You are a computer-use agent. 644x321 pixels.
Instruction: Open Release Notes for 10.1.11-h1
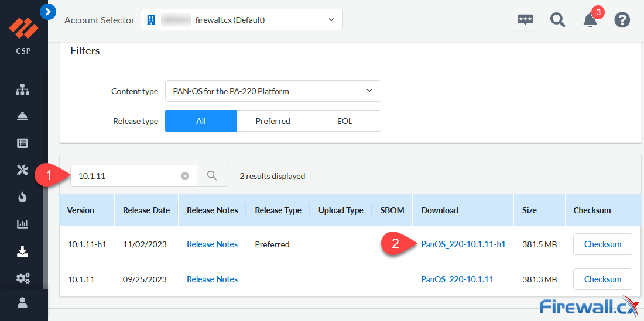tap(212, 244)
